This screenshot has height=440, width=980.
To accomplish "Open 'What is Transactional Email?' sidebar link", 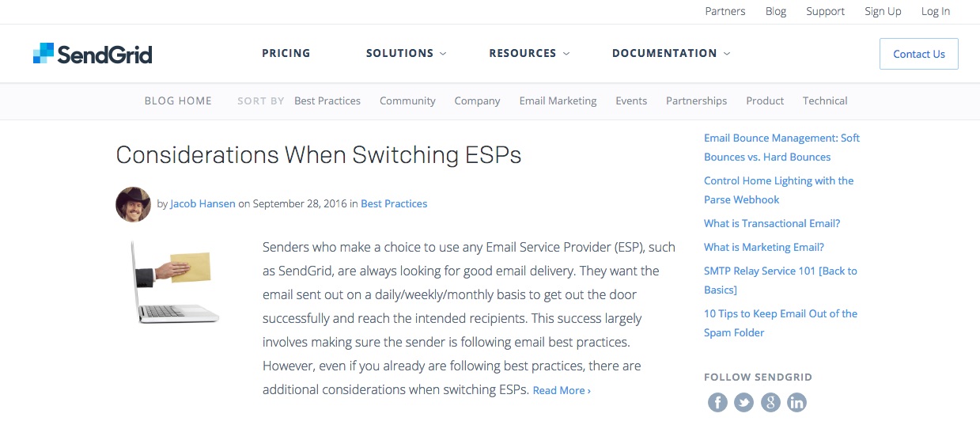I will tap(772, 224).
